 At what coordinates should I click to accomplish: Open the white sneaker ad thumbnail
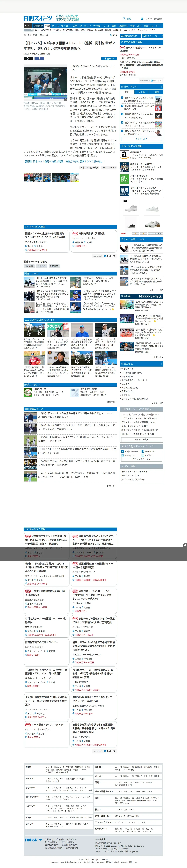(x=131, y=207)
